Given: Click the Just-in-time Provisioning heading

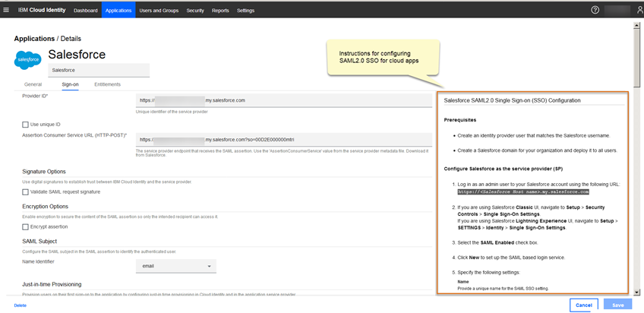Looking at the screenshot, I should tap(52, 284).
